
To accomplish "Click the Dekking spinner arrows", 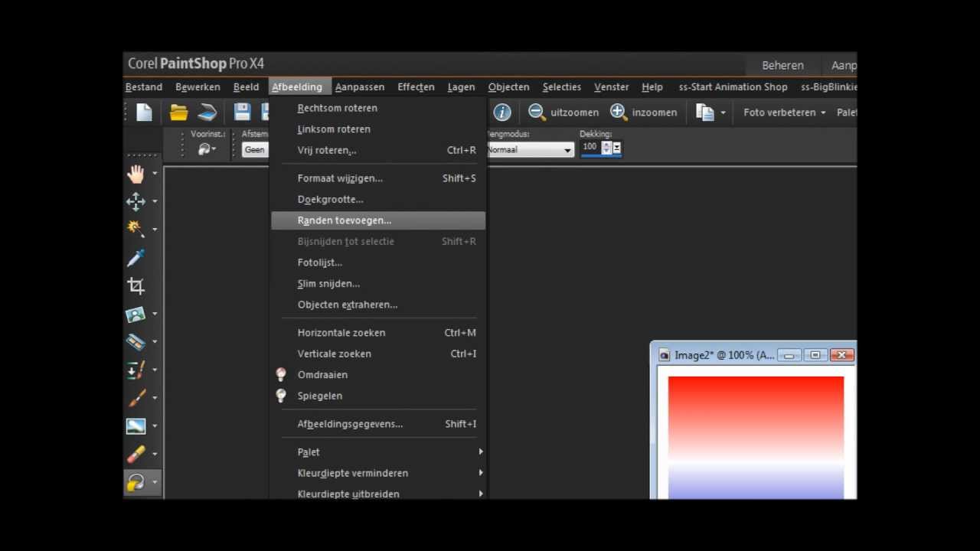I will click(x=606, y=147).
